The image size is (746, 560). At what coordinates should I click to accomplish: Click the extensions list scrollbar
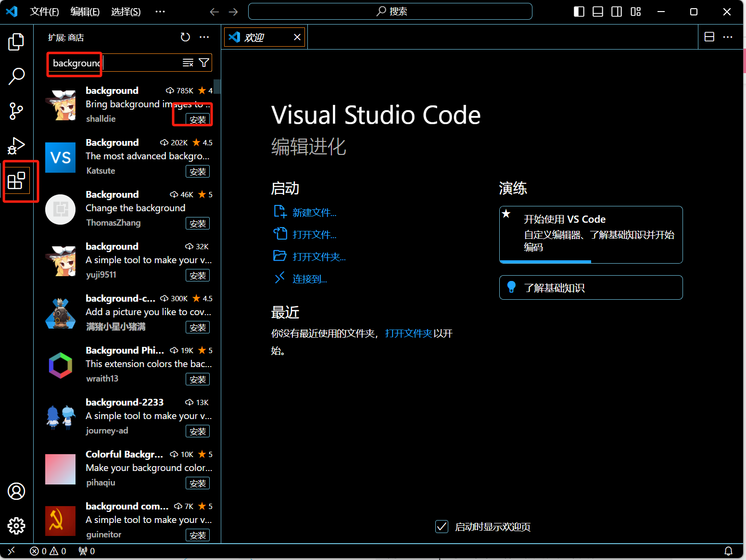pos(217,87)
